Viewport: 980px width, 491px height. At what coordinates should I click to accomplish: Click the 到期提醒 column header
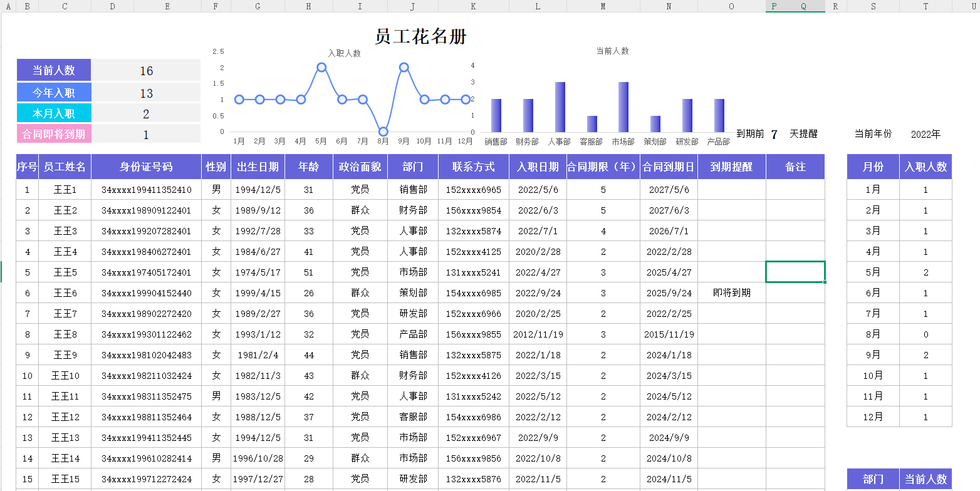pyautogui.click(x=731, y=166)
